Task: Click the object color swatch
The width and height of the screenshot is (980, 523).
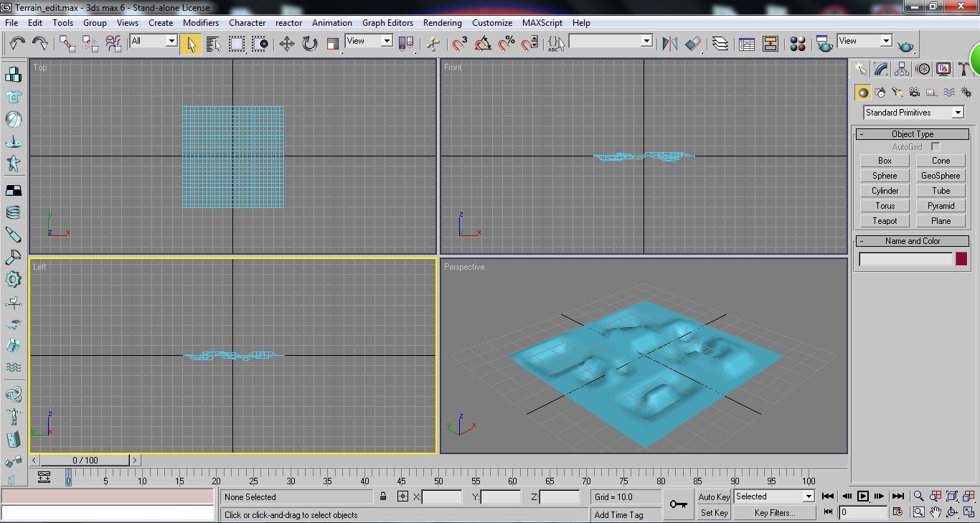Action: tap(961, 259)
